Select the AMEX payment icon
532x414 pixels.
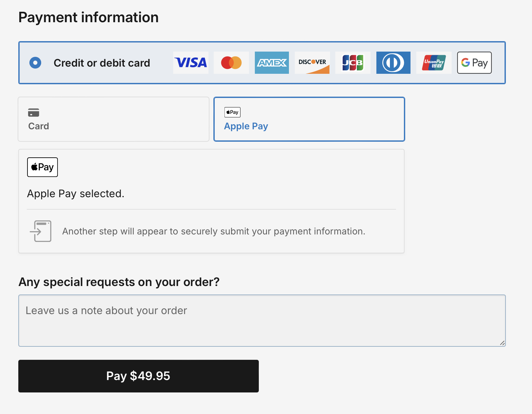272,63
